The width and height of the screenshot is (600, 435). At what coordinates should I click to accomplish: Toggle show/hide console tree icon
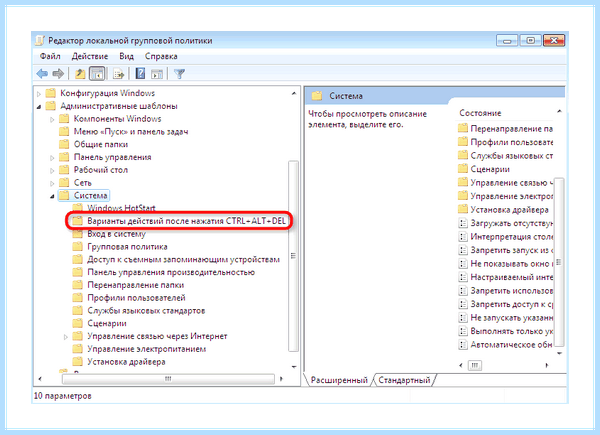(97, 73)
